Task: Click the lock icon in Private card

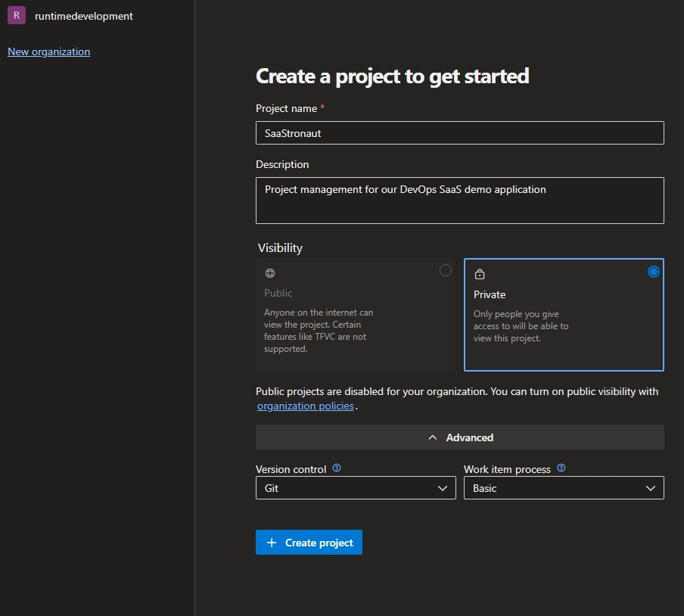Action: (480, 274)
